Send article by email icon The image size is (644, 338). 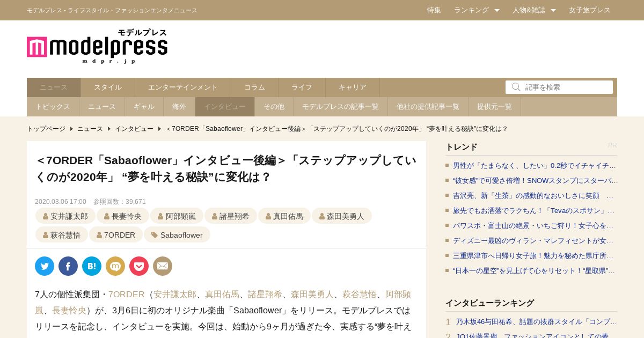(163, 266)
